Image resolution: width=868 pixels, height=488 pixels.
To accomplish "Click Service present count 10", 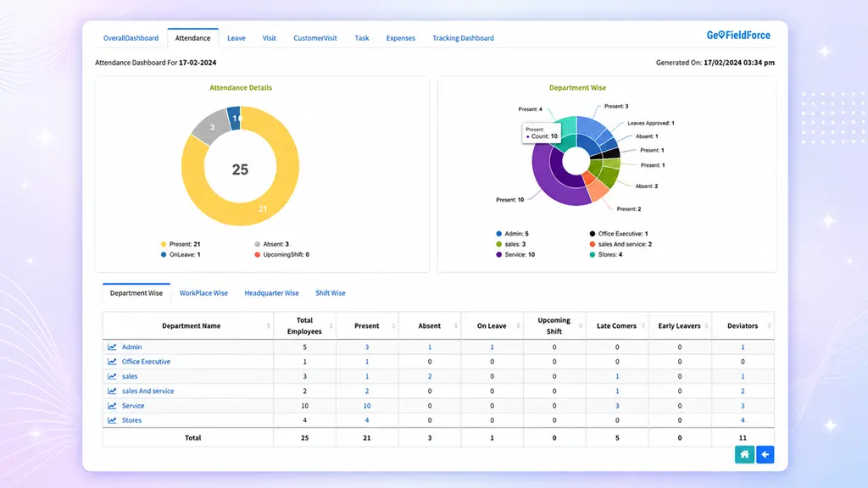I will 367,406.
